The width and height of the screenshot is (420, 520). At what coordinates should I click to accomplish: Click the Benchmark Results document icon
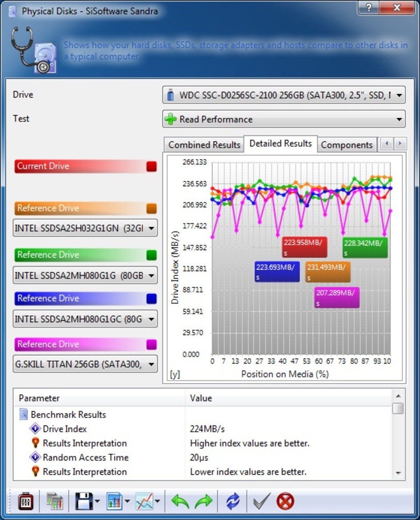coord(24,415)
